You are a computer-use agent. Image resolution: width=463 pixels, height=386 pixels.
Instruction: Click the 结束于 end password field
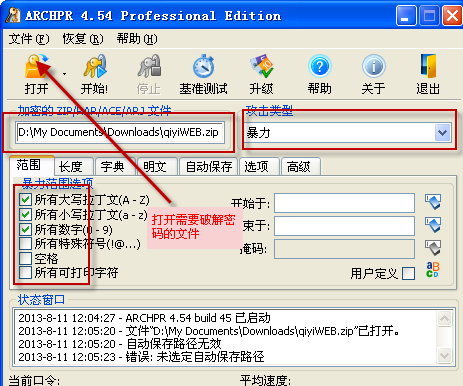pos(344,226)
